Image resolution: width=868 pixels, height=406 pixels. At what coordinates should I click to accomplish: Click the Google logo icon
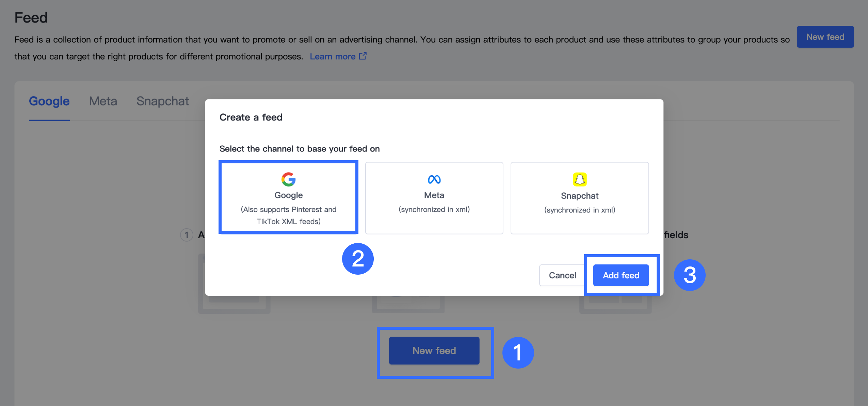288,179
